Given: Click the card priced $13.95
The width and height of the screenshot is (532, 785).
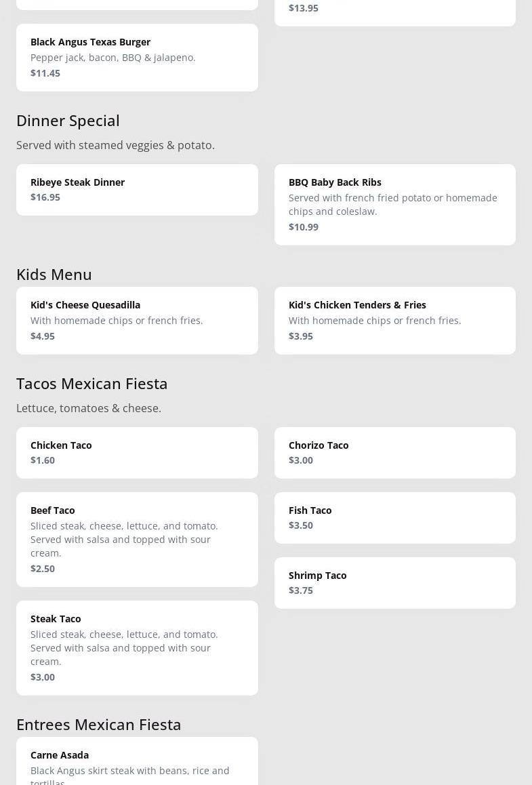Looking at the screenshot, I should [394, 9].
